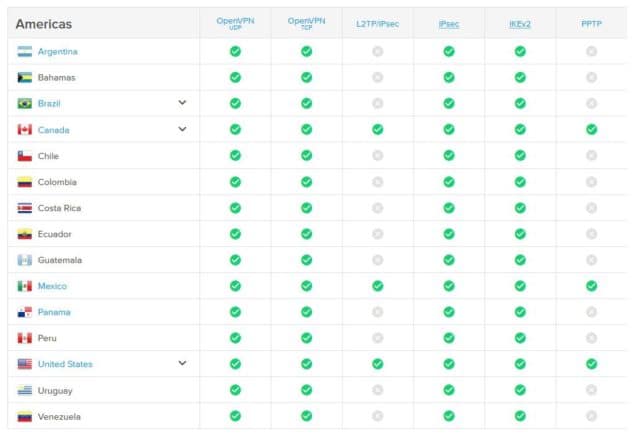Screen dimensions: 640x437
Task: Click Canada's L2TP/IPsec green checkmark
Action: click(x=378, y=129)
